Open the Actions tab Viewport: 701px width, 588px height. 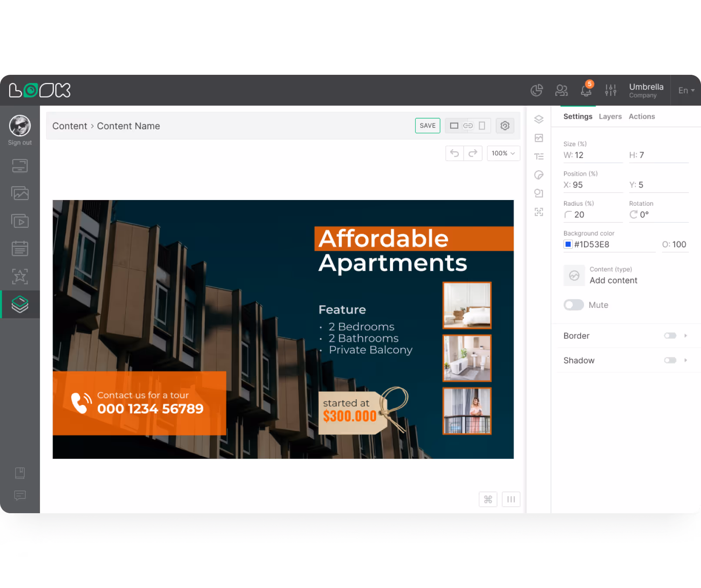(x=642, y=116)
